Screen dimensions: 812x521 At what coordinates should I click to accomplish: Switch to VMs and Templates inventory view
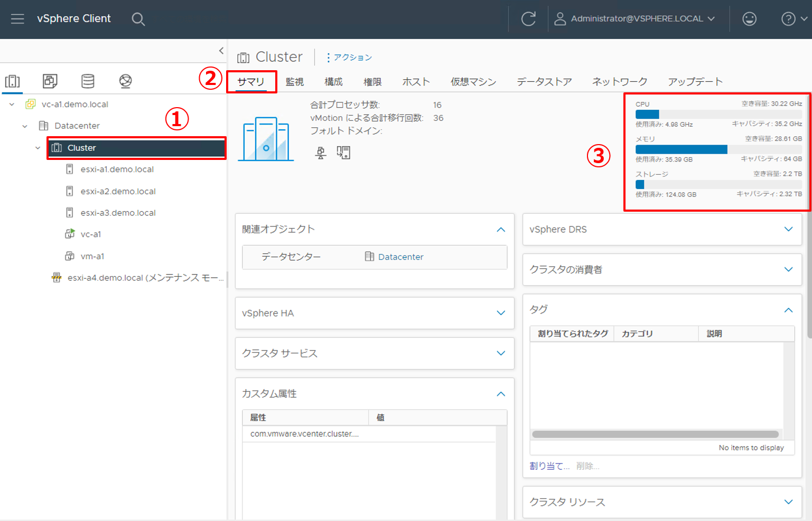tap(50, 81)
